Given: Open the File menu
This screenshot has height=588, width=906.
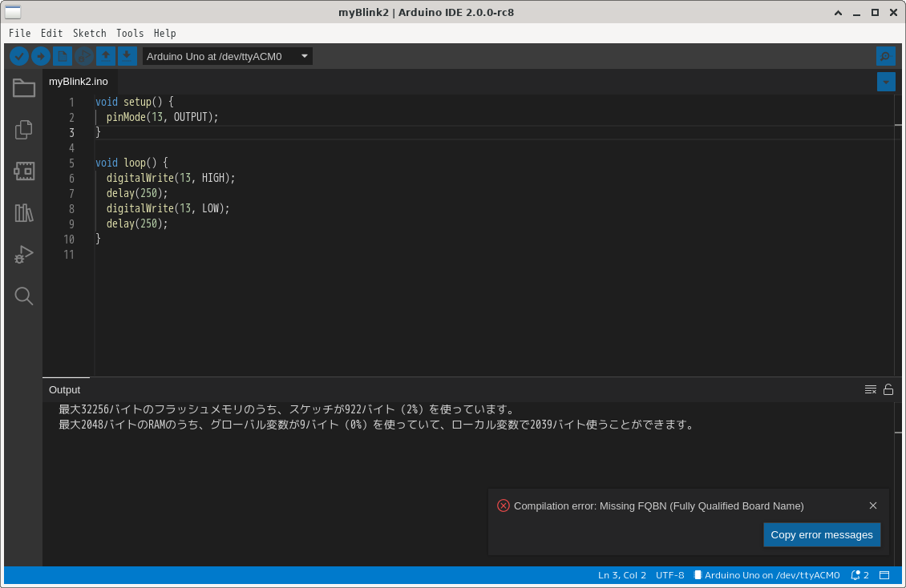Looking at the screenshot, I should pos(20,34).
